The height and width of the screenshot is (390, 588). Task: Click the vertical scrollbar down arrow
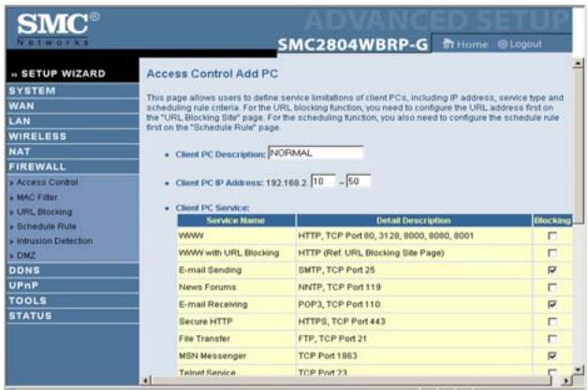(578, 369)
